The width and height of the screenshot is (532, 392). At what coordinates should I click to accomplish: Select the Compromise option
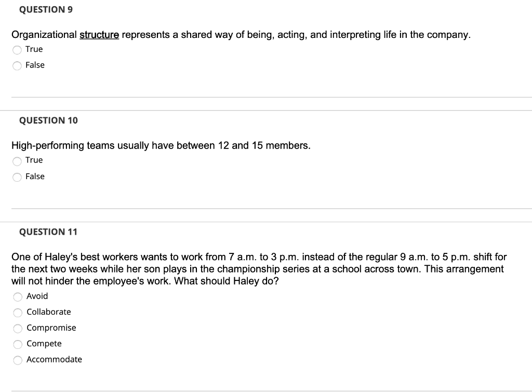[18, 328]
